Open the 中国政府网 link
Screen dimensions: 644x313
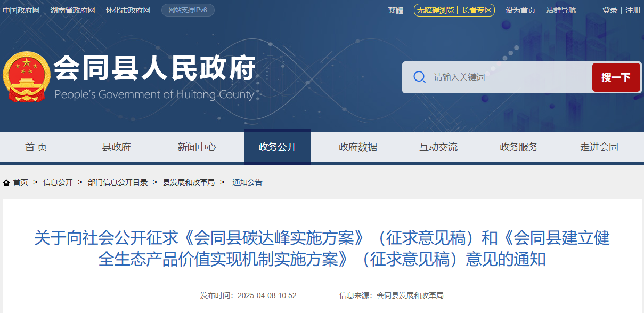[21, 10]
